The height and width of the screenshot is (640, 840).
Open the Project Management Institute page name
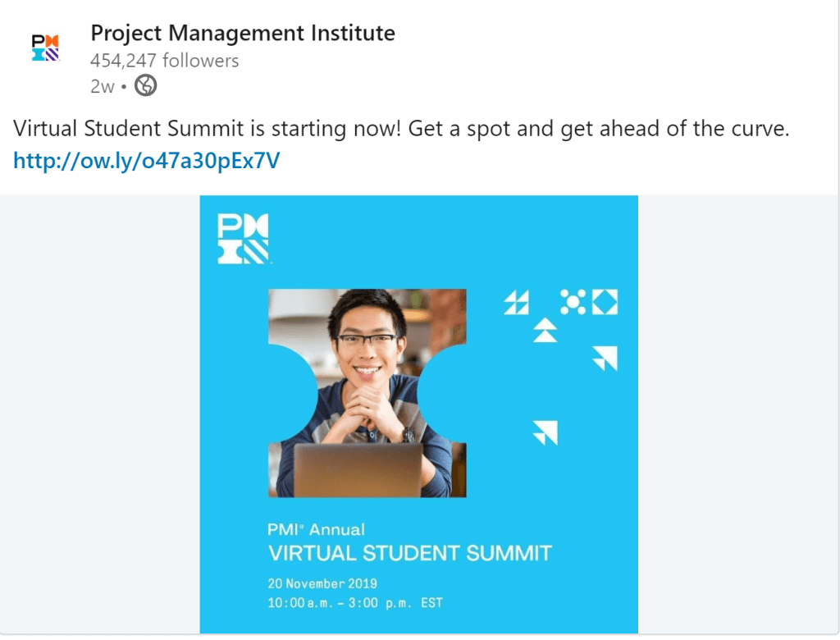tap(243, 34)
